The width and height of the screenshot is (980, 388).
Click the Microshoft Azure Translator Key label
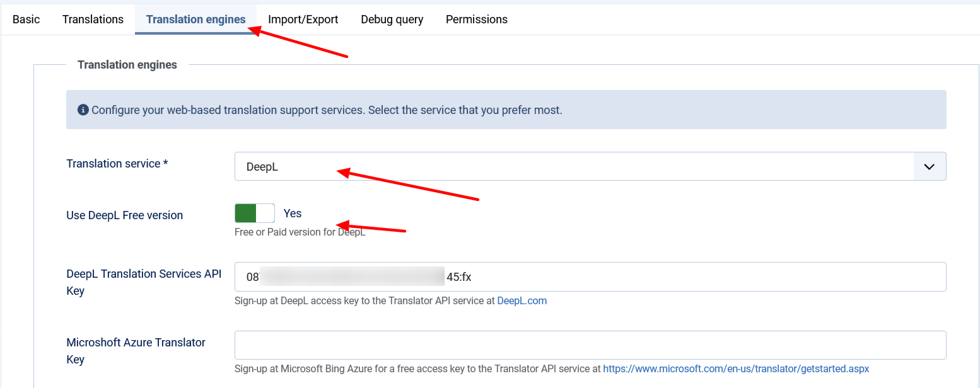pos(136,351)
